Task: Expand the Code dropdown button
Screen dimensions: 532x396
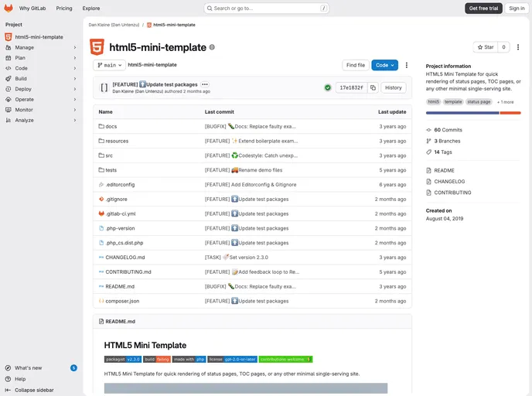Action: pyautogui.click(x=384, y=66)
